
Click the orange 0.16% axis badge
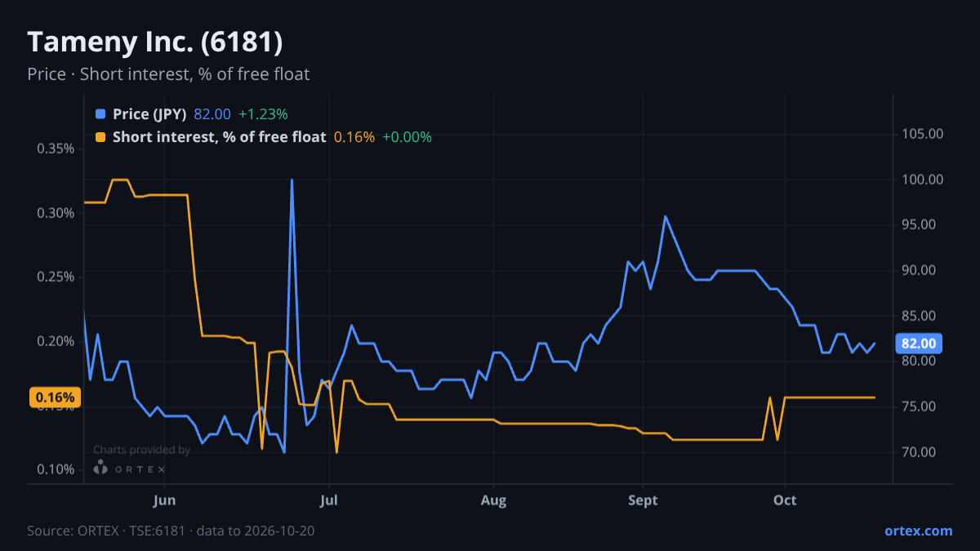(56, 398)
